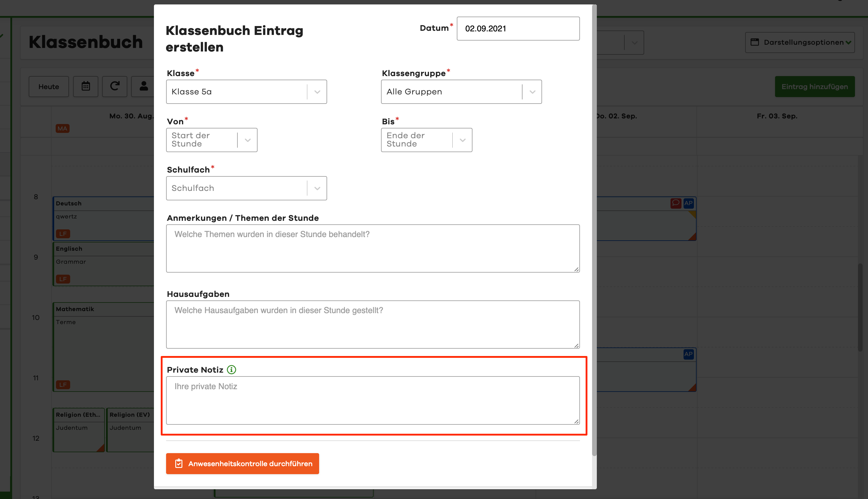Screen dimensions: 868x499
Task: Click the person icon button
Action: tap(144, 86)
